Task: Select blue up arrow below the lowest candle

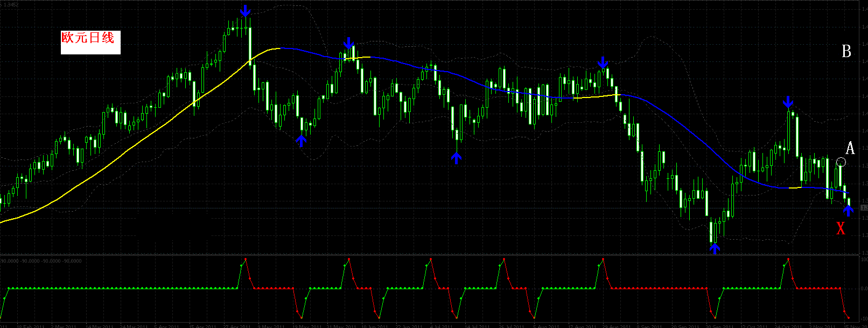Action: [715, 248]
